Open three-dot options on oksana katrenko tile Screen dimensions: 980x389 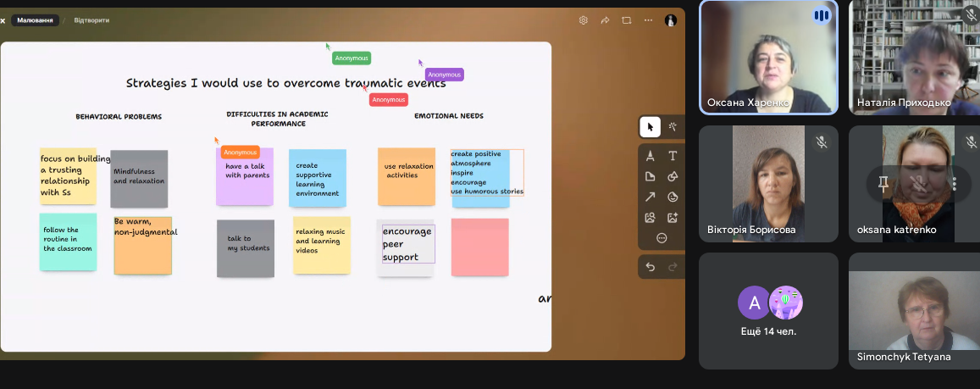[x=955, y=184]
